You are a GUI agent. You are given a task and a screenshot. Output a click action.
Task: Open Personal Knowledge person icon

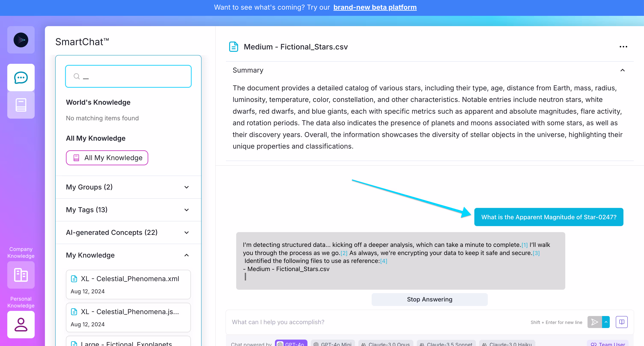tap(21, 325)
